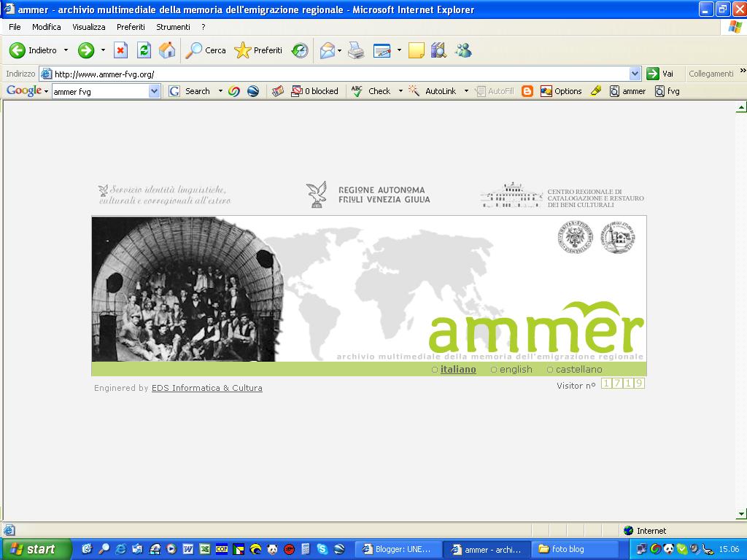Find the word fvg on page

pos(667,91)
